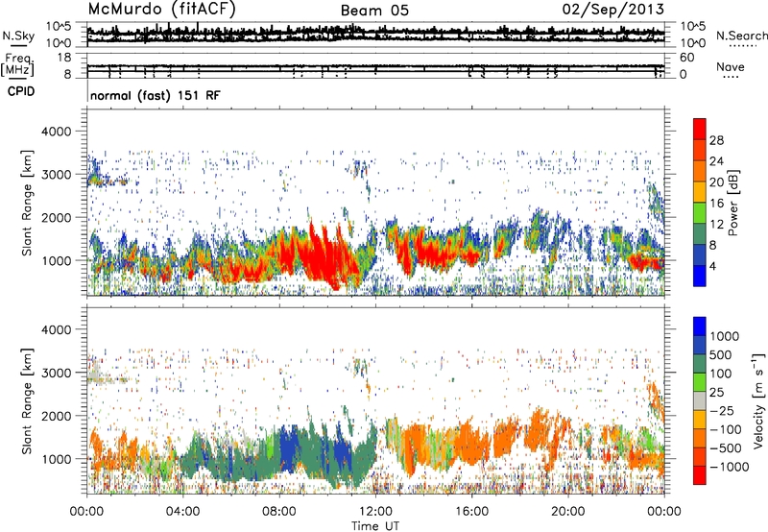The image size is (768, 532).
Task: Click the -500 label on Velocity colorbar
Action: click(727, 448)
